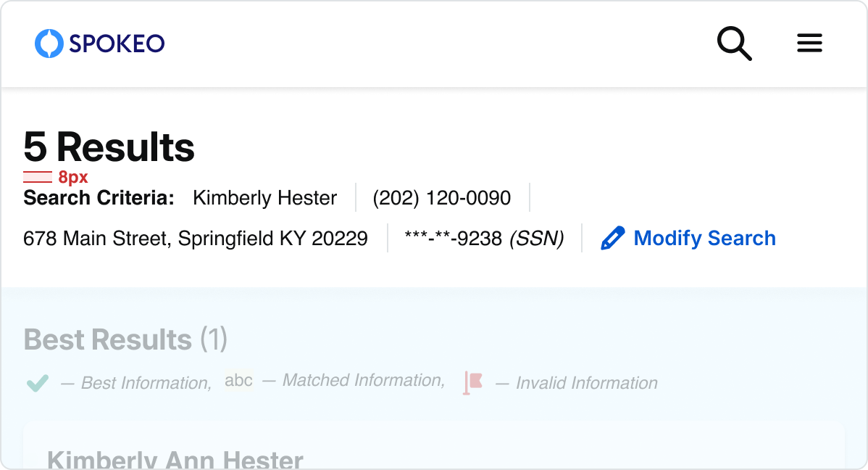This screenshot has height=470, width=868.
Task: Click the red flag Invalid Information icon
Action: point(473,382)
